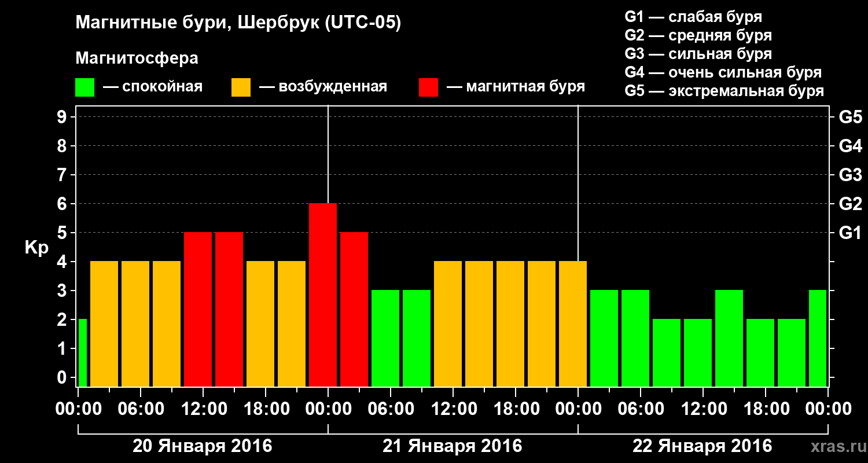This screenshot has height=463, width=868.
Task: Click the red 'магнитная буря' legend swatch
Action: (428, 87)
